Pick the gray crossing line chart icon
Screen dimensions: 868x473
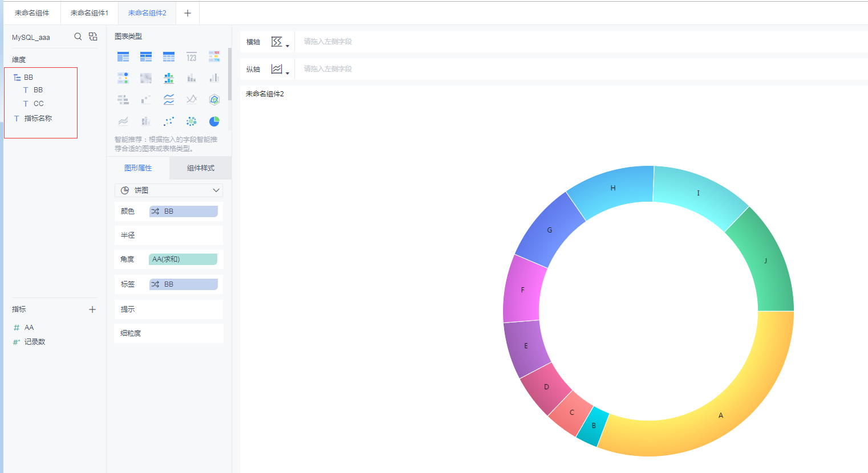[192, 100]
